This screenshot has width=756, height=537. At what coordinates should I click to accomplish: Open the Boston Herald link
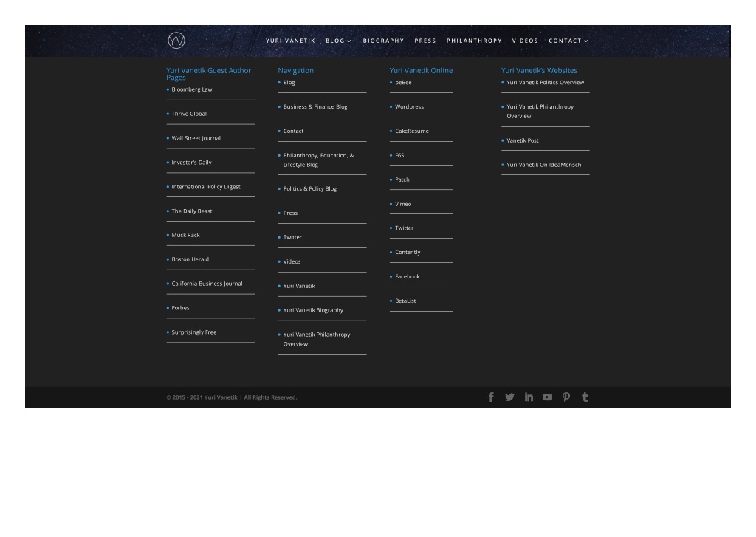190,259
